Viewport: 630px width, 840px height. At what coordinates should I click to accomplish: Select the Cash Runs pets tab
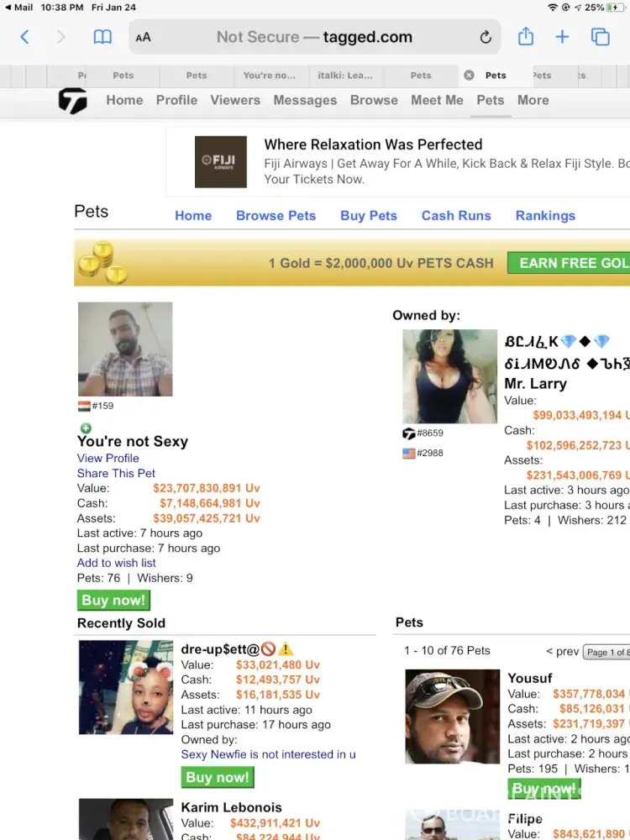click(x=456, y=215)
